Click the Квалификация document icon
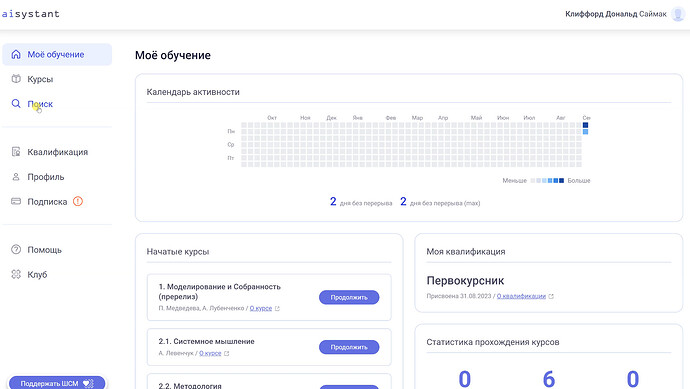Viewport: 690px width, 389px height. coord(16,152)
